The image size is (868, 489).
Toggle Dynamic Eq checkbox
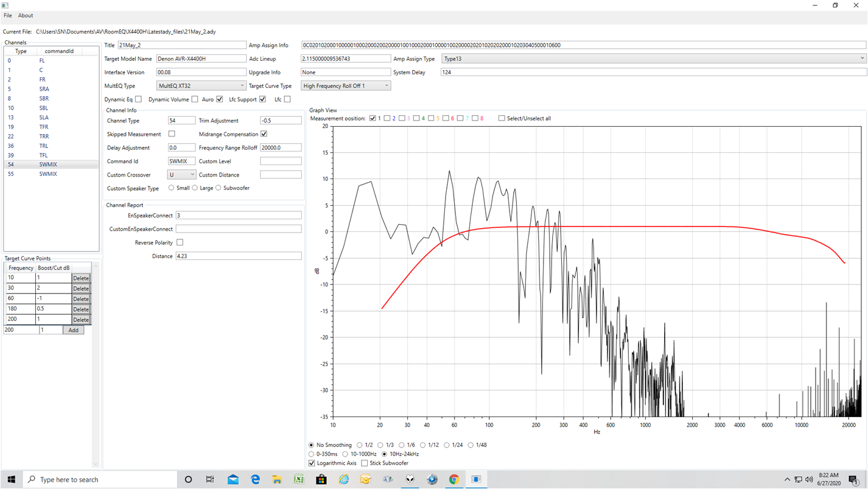pyautogui.click(x=138, y=99)
